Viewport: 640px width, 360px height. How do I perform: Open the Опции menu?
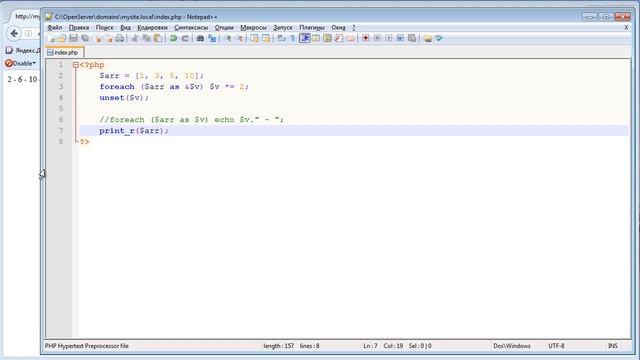coord(224,27)
